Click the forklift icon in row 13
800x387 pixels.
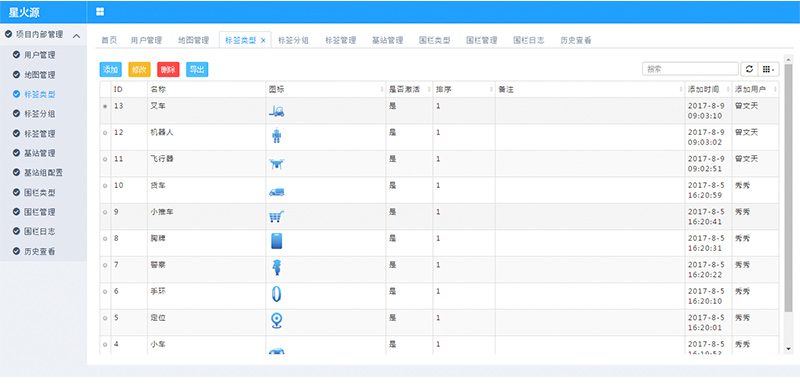tap(277, 111)
